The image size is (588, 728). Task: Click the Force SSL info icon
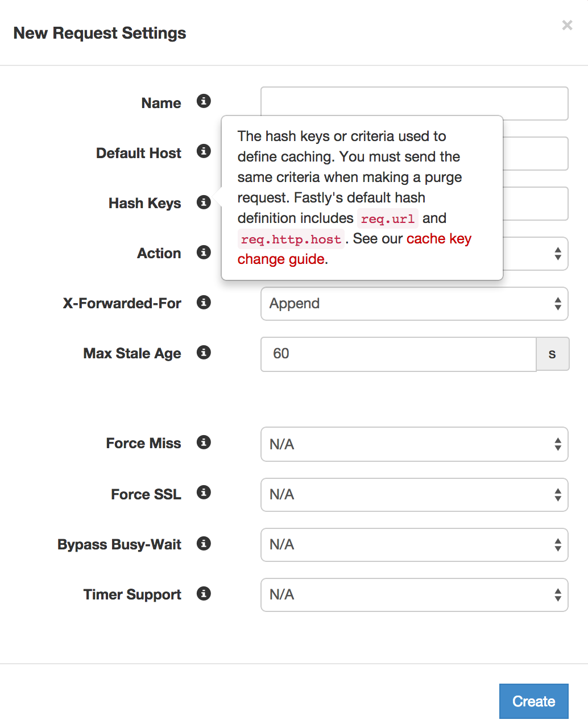(204, 493)
